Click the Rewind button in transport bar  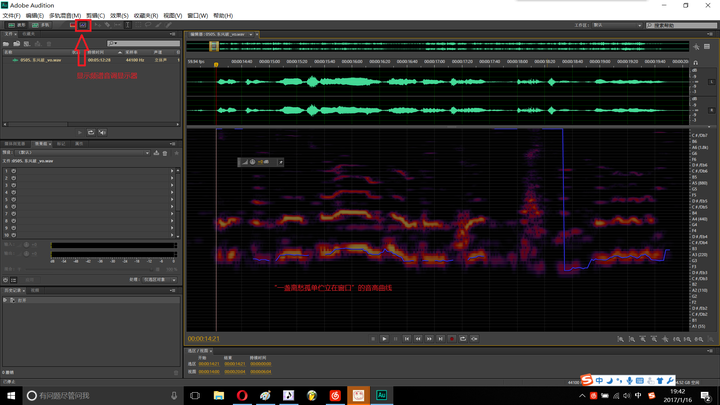(x=418, y=339)
